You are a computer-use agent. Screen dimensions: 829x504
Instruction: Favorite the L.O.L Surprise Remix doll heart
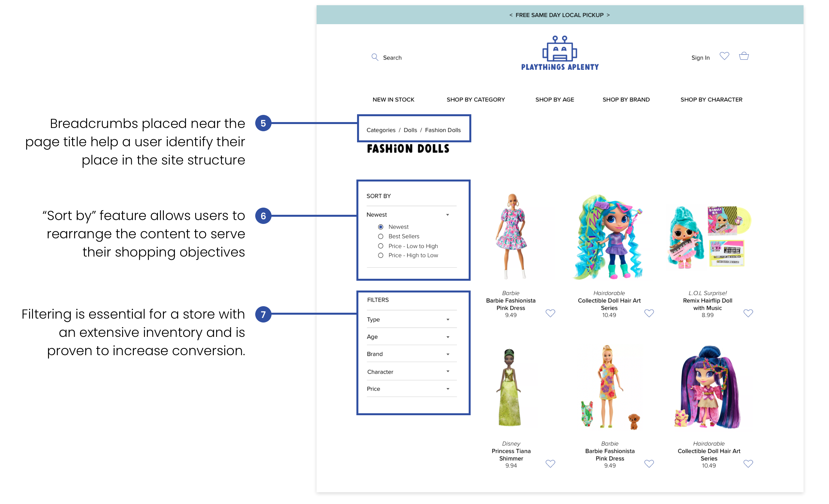(748, 313)
